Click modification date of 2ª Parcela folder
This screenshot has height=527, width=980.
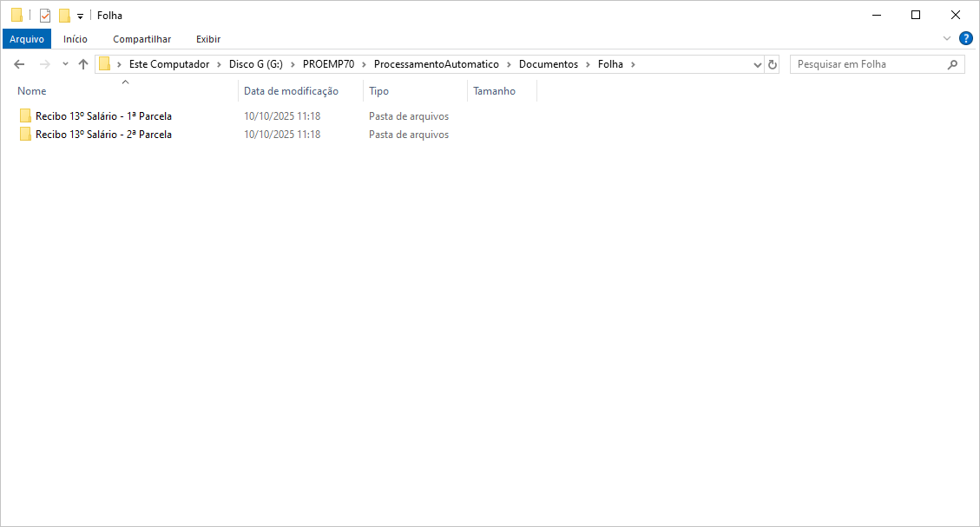(282, 135)
